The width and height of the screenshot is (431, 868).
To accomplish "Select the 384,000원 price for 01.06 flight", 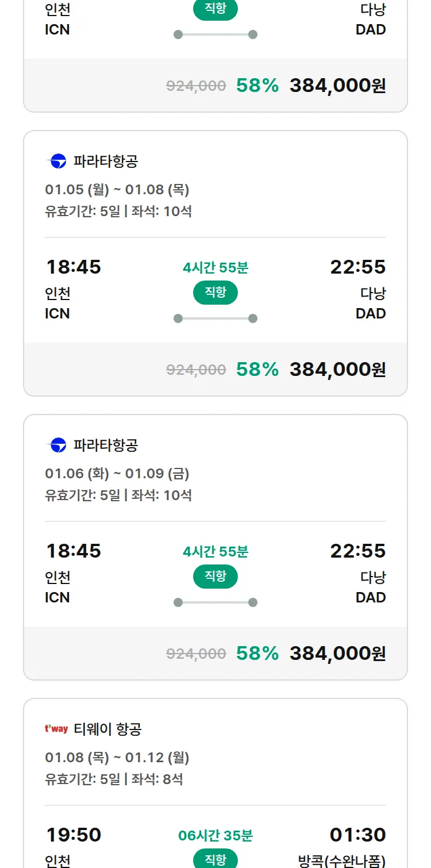I will pos(337,653).
